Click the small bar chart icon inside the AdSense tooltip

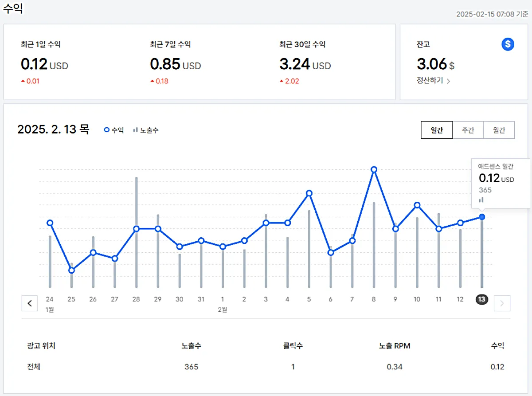[x=481, y=200]
